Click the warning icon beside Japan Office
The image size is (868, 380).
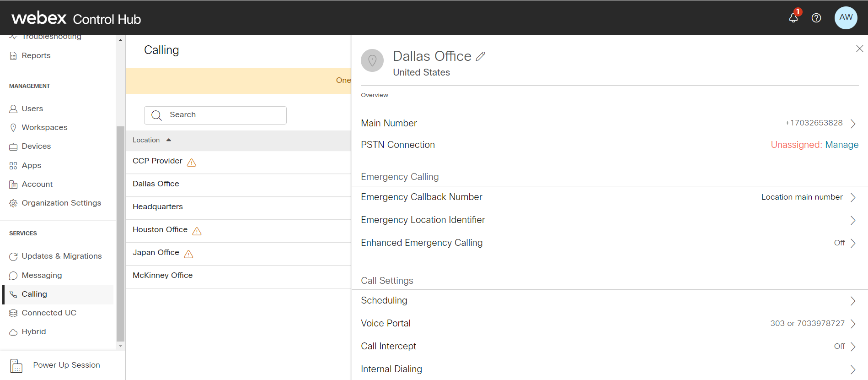coord(188,254)
